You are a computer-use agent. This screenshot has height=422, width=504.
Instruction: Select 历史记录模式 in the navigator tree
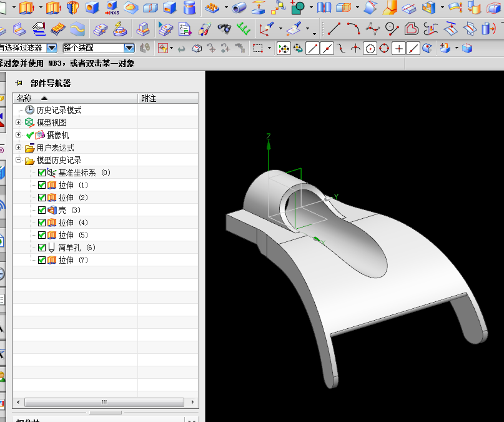tap(59, 110)
